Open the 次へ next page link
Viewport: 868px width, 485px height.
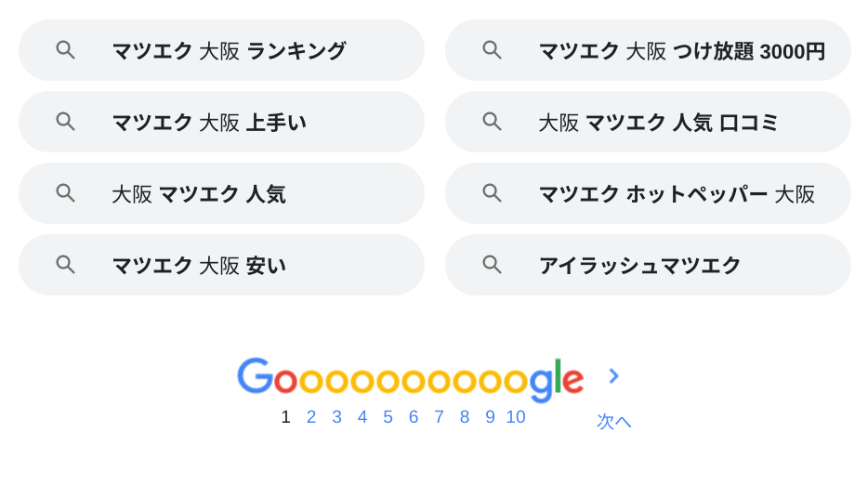click(x=613, y=421)
